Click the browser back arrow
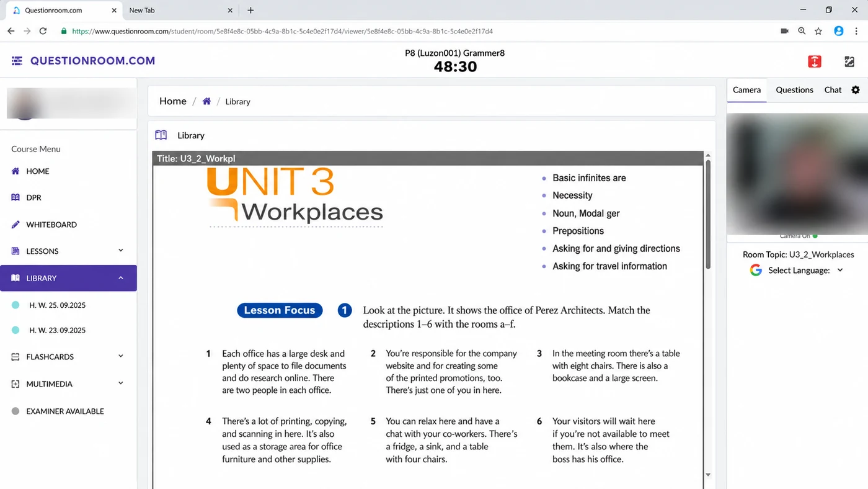The image size is (868, 489). click(x=11, y=31)
